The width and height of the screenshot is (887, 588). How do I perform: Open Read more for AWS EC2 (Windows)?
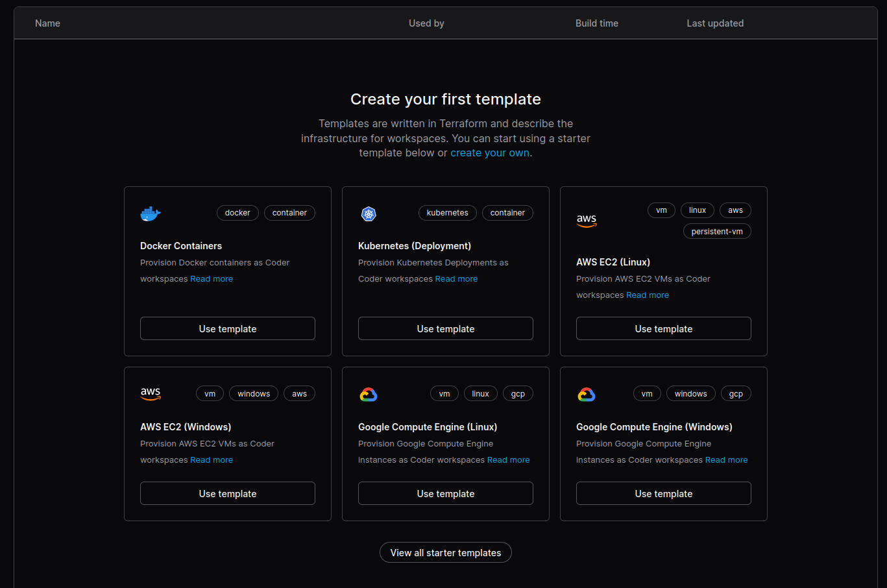[212, 459]
